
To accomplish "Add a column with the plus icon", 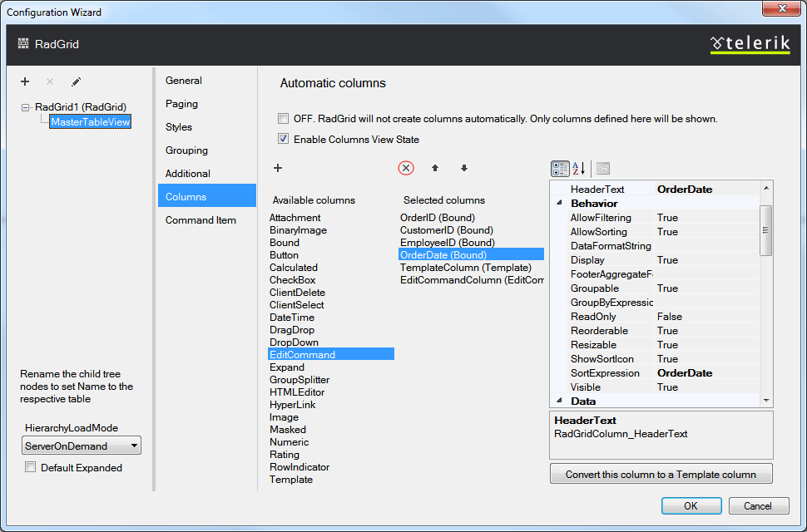I will 277,168.
